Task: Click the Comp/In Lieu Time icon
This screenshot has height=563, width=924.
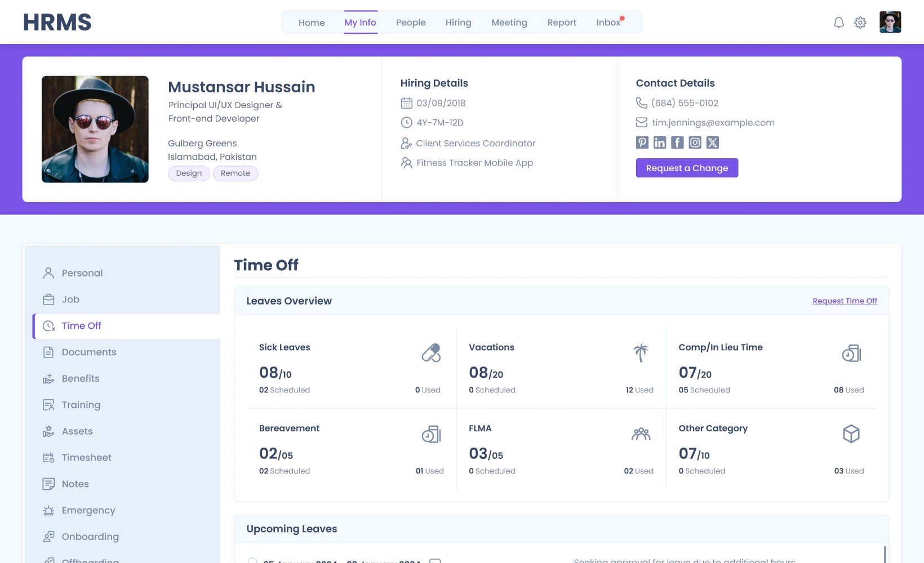Action: 851,353
